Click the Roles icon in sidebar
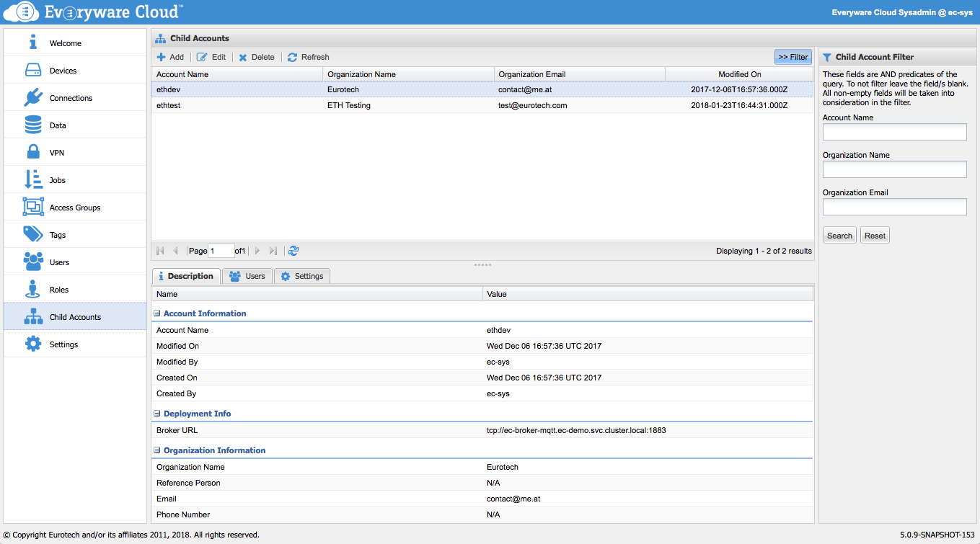This screenshot has width=980, height=544. point(33,289)
